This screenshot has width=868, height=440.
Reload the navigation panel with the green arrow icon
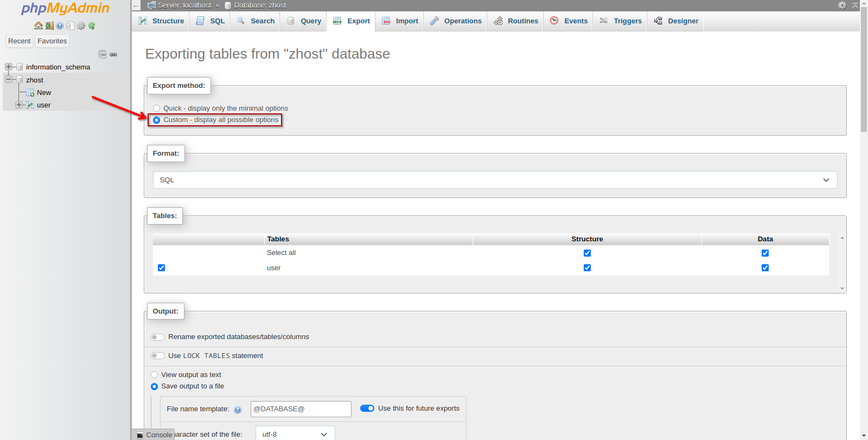tap(92, 25)
